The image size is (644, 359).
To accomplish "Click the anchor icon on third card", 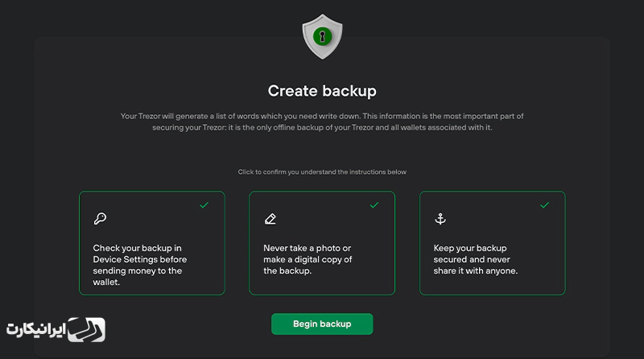I will pos(440,219).
